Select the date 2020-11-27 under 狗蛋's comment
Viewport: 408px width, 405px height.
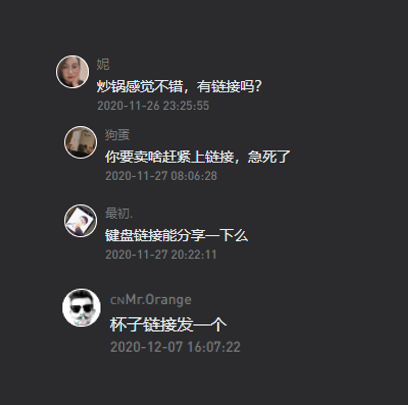tap(136, 176)
